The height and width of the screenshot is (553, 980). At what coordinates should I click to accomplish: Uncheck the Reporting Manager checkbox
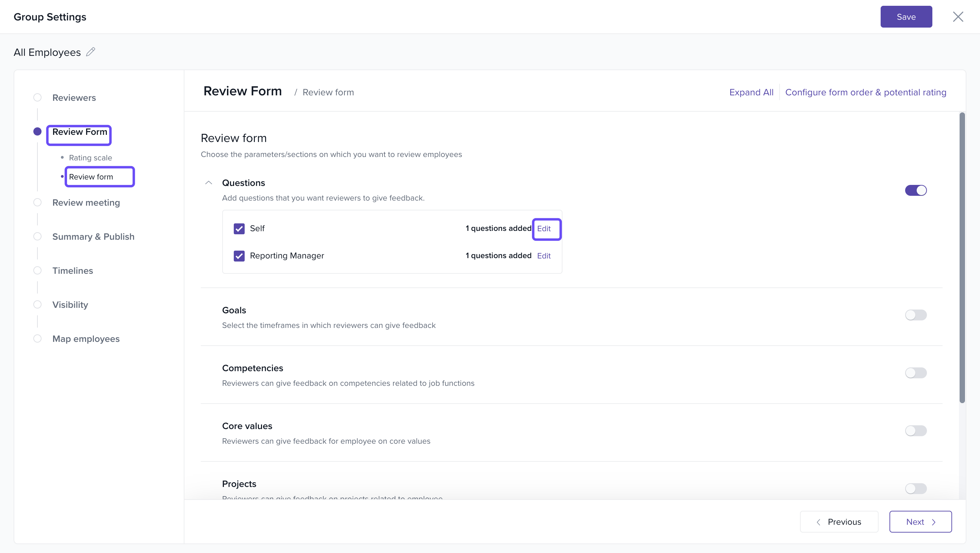[x=239, y=256]
